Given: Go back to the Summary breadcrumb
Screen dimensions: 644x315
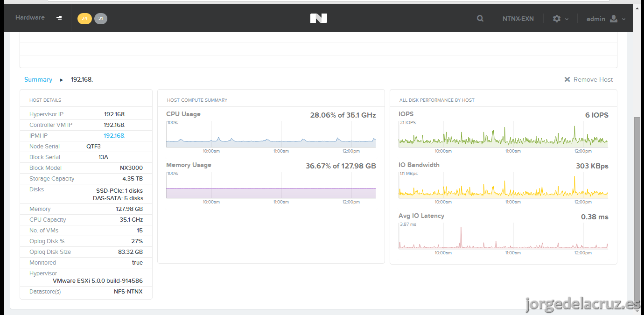Looking at the screenshot, I should [38, 79].
